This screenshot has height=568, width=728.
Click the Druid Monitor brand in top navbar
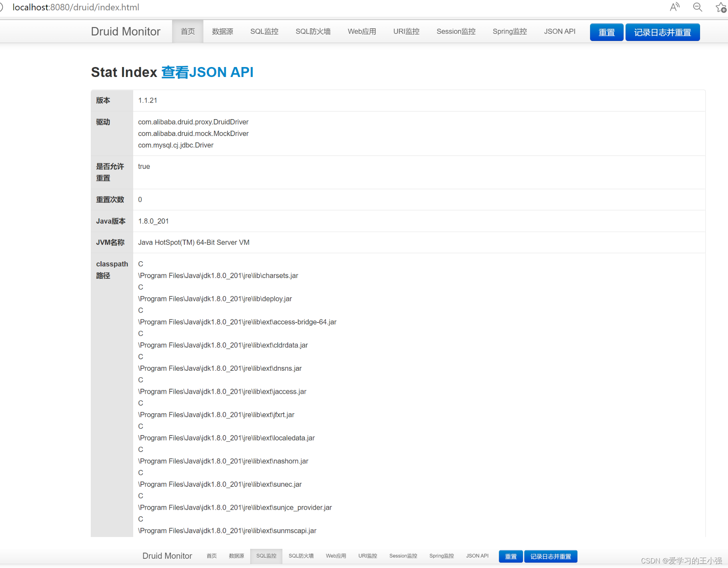pyautogui.click(x=126, y=31)
